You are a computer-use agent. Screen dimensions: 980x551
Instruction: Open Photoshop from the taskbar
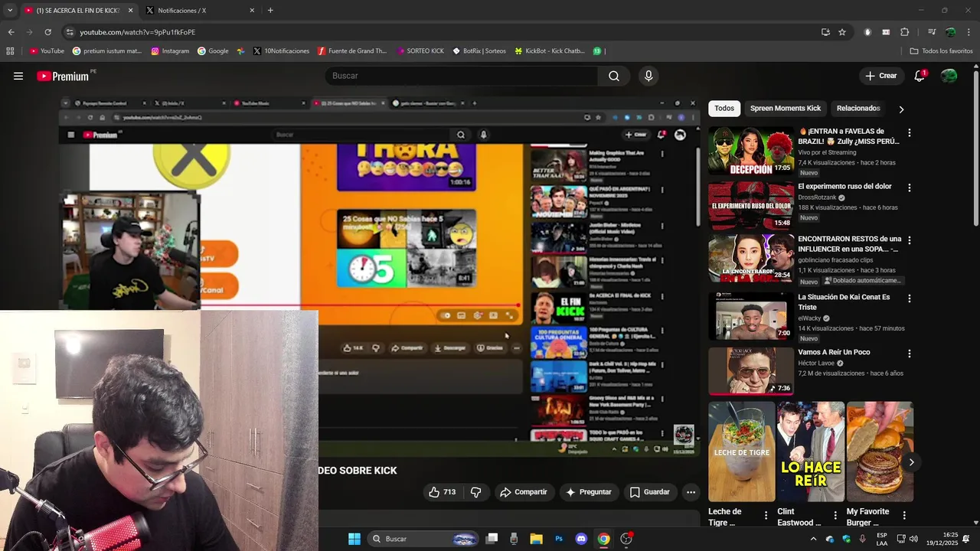pos(559,539)
